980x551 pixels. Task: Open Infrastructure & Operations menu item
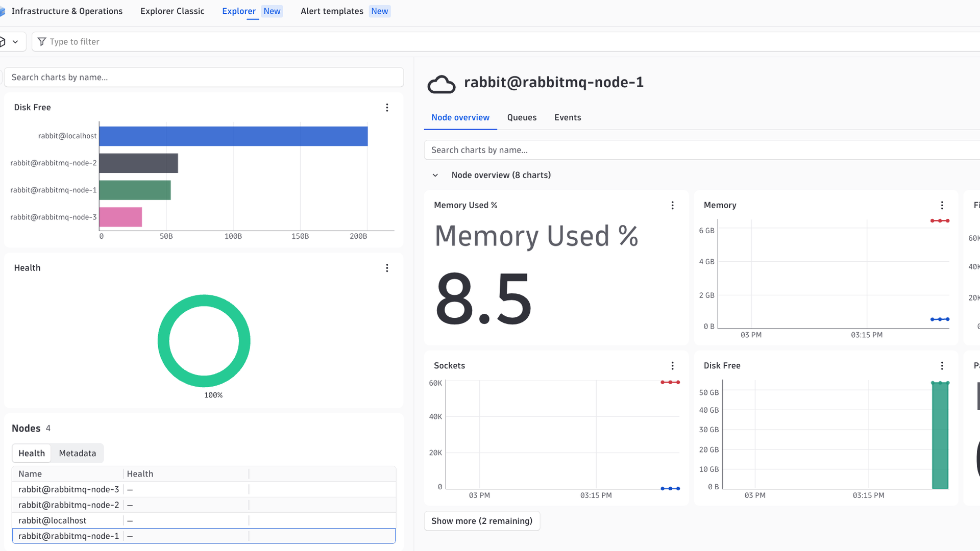click(67, 11)
